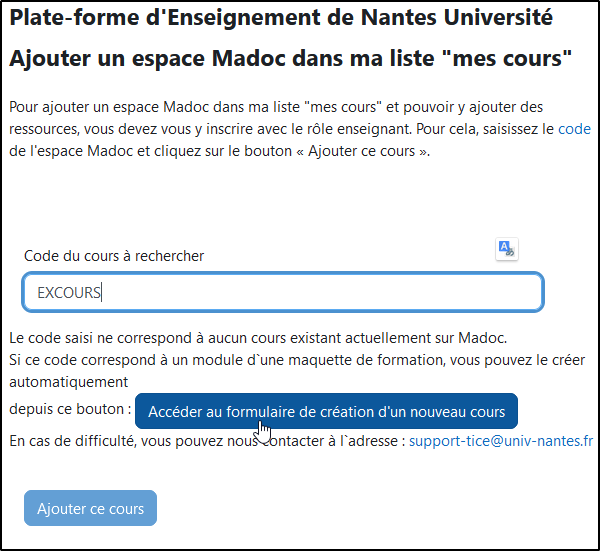Click the "Plate-forme d'Enseignement de Nantes Université" heading
The height and width of the screenshot is (551, 600).
point(280,17)
